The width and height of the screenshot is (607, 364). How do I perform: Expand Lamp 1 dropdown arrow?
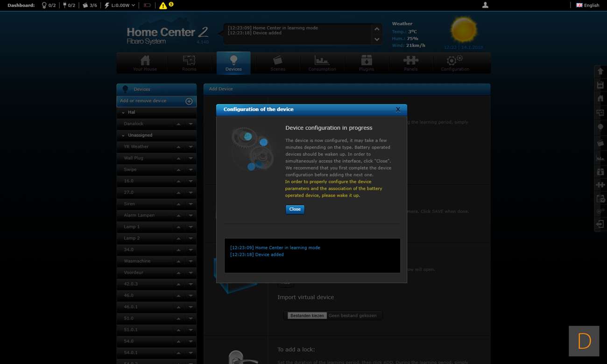(x=191, y=227)
